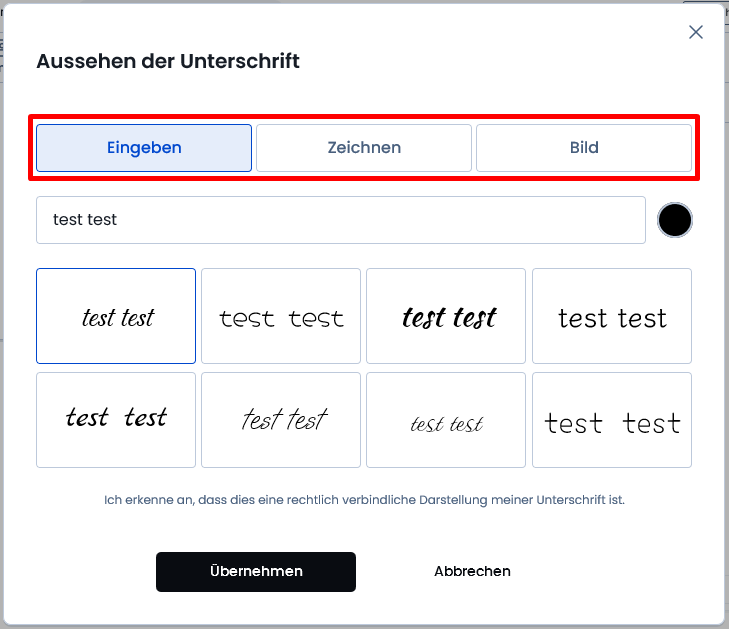Select the heavy bold brush script signature
The image size is (729, 629).
pos(446,316)
